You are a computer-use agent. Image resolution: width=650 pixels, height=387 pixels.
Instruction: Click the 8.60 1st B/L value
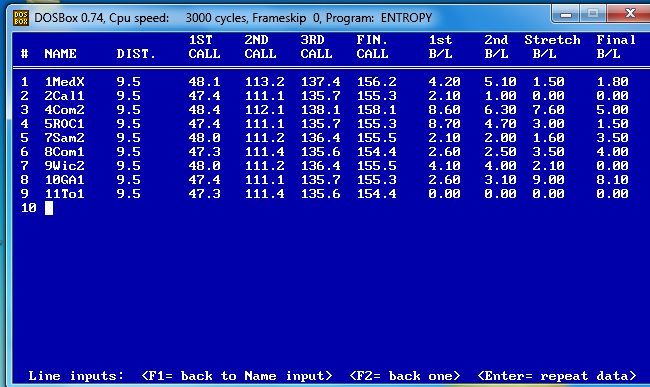click(444, 110)
